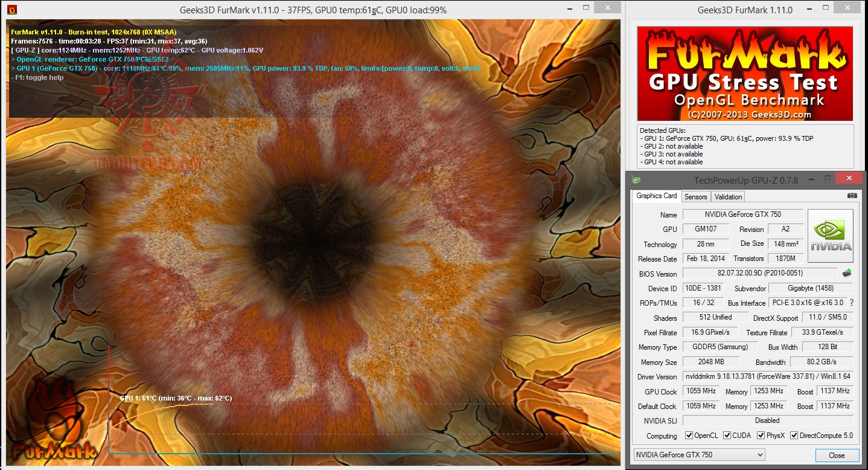This screenshot has height=470, width=868.
Task: Click the Driver Version field nvlddmkm 9.18.13.3781
Action: click(768, 376)
